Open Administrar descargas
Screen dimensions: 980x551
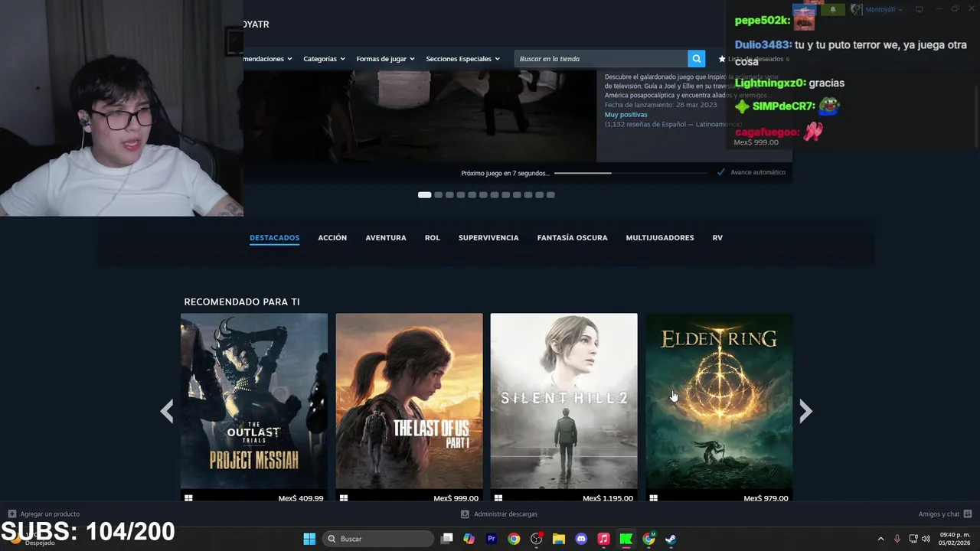[x=505, y=514]
